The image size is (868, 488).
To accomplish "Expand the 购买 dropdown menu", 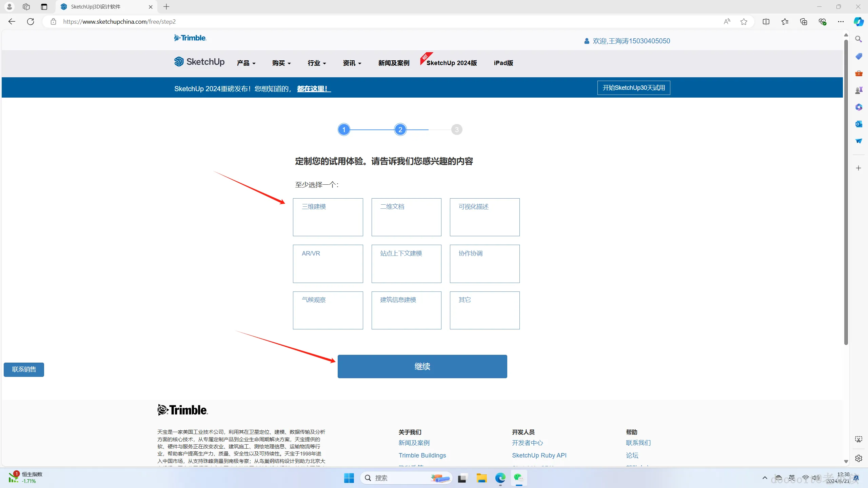I will pyautogui.click(x=281, y=63).
